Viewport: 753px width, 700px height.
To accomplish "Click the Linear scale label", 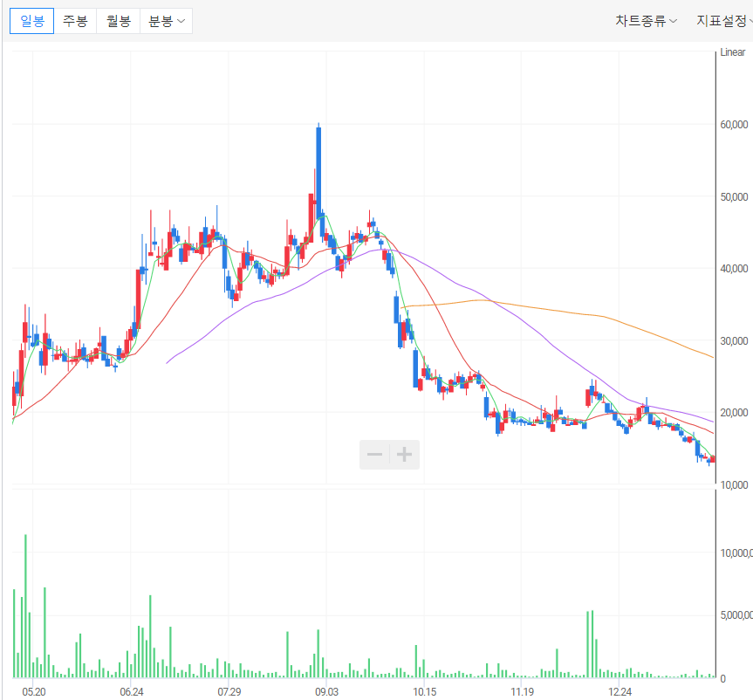I will click(733, 52).
